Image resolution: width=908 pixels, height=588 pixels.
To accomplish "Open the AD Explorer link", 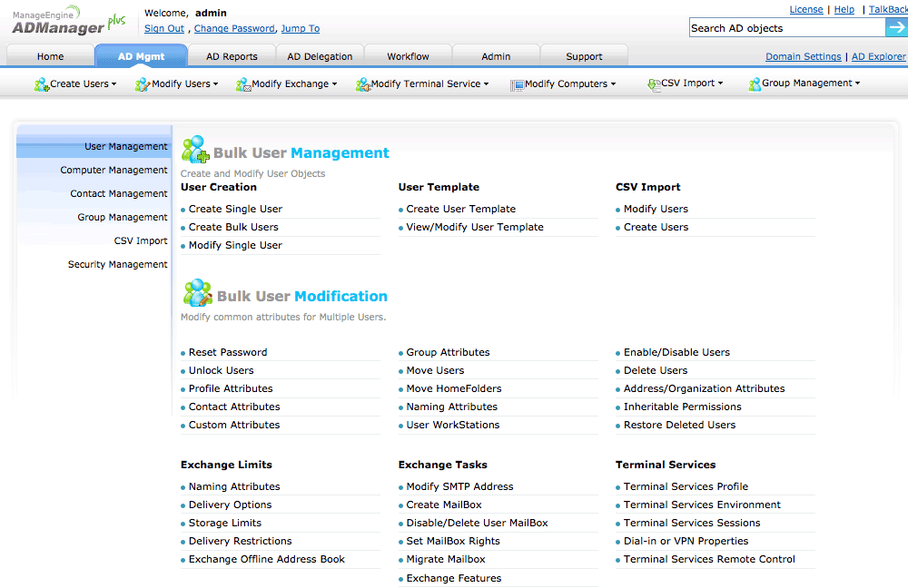I will pyautogui.click(x=878, y=56).
